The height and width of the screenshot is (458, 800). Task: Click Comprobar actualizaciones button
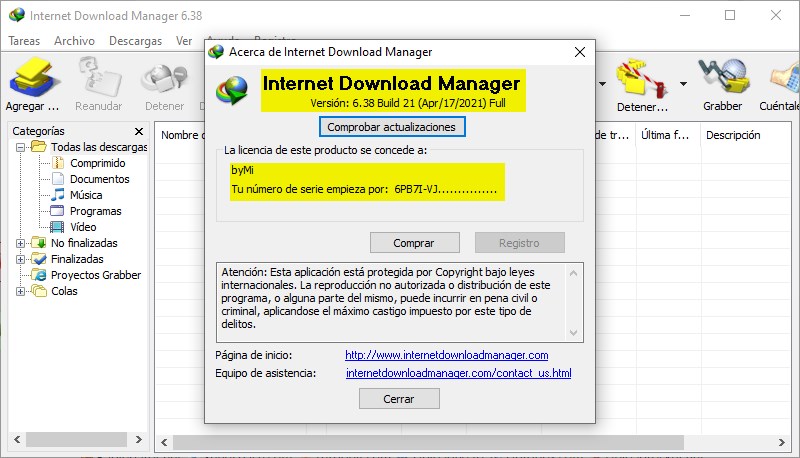tap(392, 127)
